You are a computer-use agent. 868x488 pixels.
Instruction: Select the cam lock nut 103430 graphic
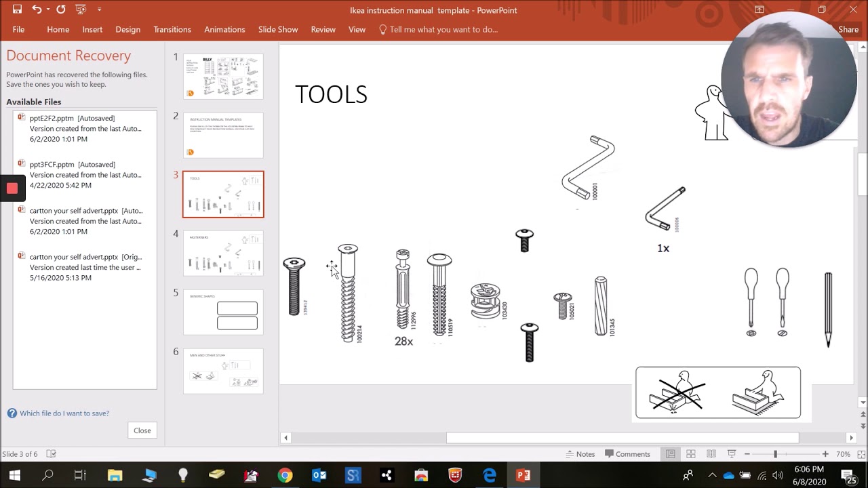(x=486, y=301)
